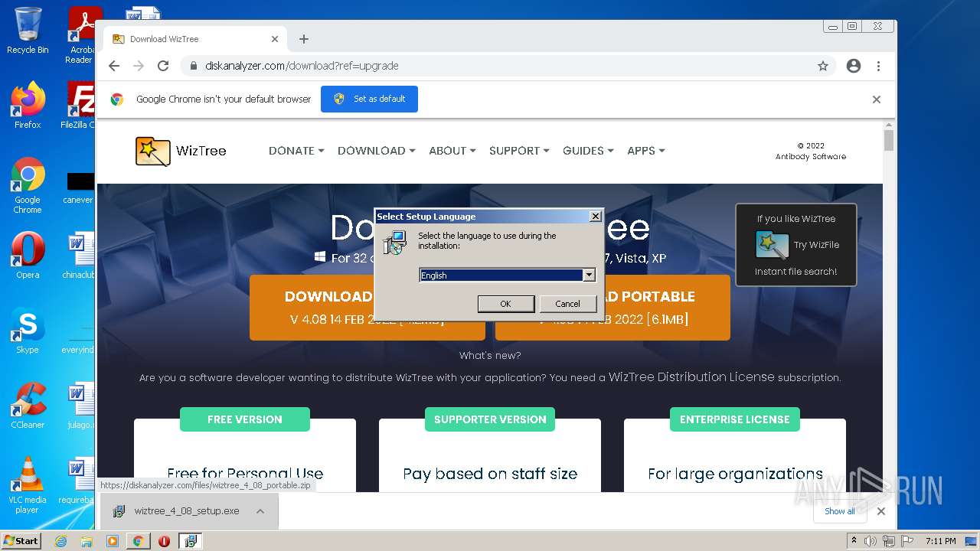Click the WizTree logo on the website
Image resolution: width=980 pixels, height=551 pixels.
point(181,151)
